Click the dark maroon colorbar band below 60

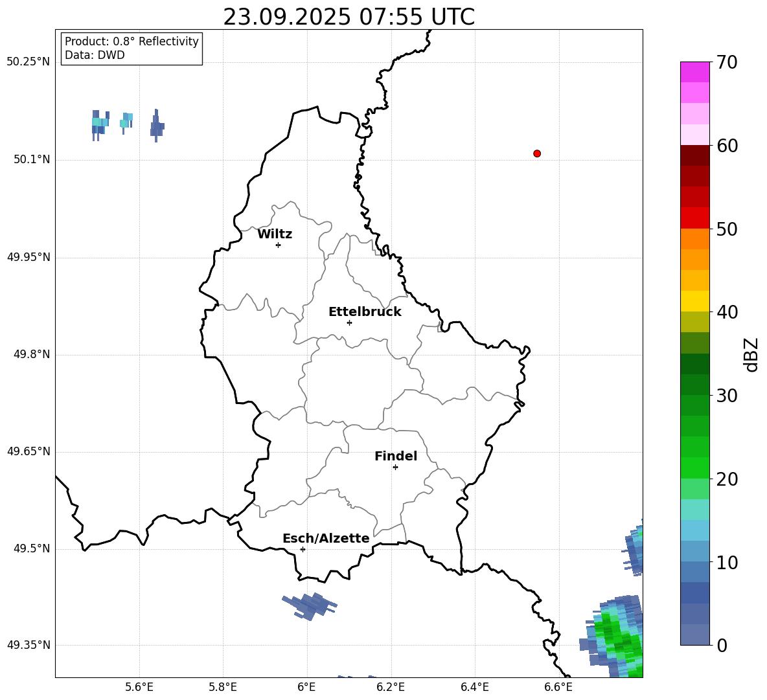point(694,155)
